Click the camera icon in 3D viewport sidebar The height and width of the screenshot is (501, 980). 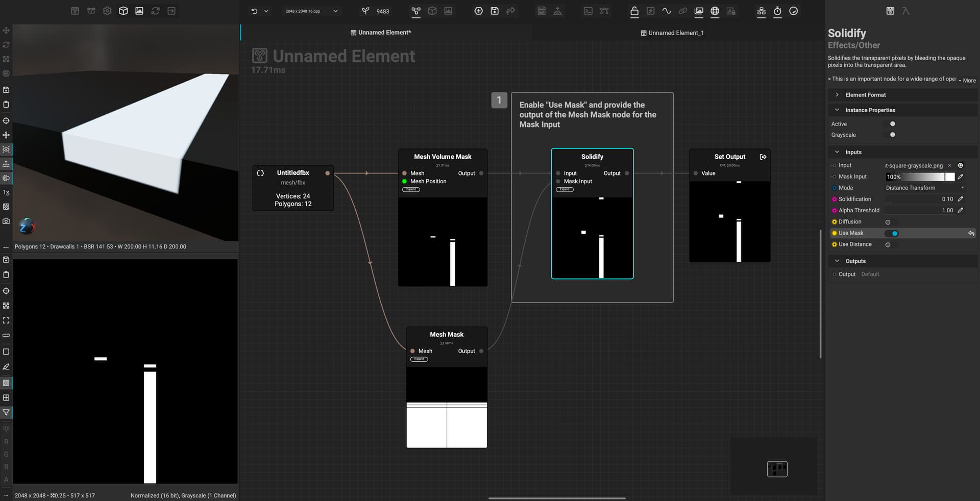(6, 221)
